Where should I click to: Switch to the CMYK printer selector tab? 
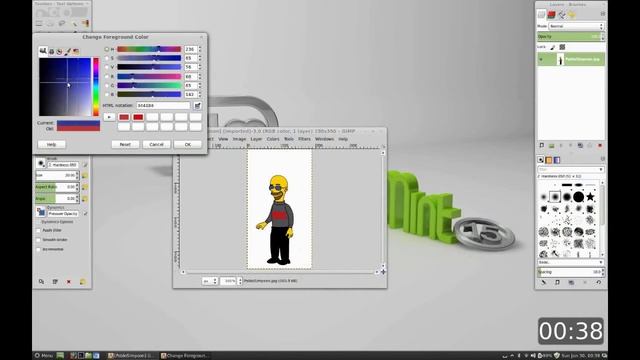pyautogui.click(x=51, y=51)
